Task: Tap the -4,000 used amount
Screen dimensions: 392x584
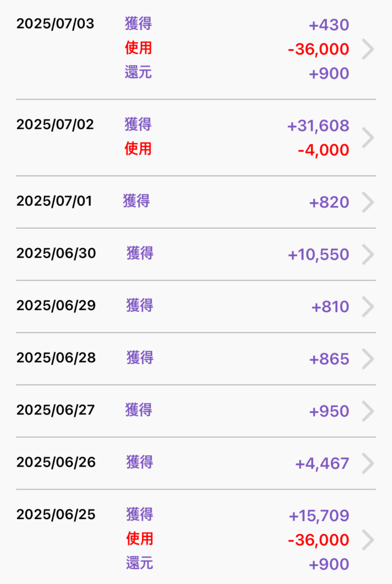Action: [324, 150]
